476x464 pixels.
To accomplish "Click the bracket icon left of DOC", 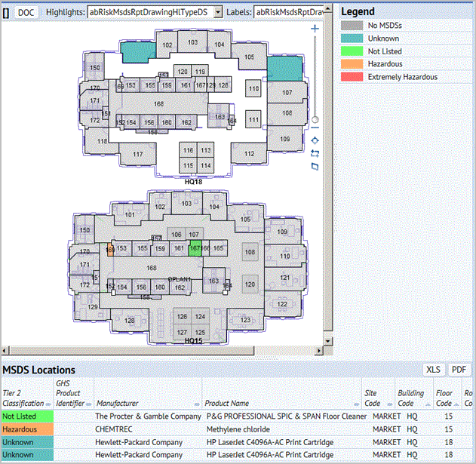I will coord(6,12).
